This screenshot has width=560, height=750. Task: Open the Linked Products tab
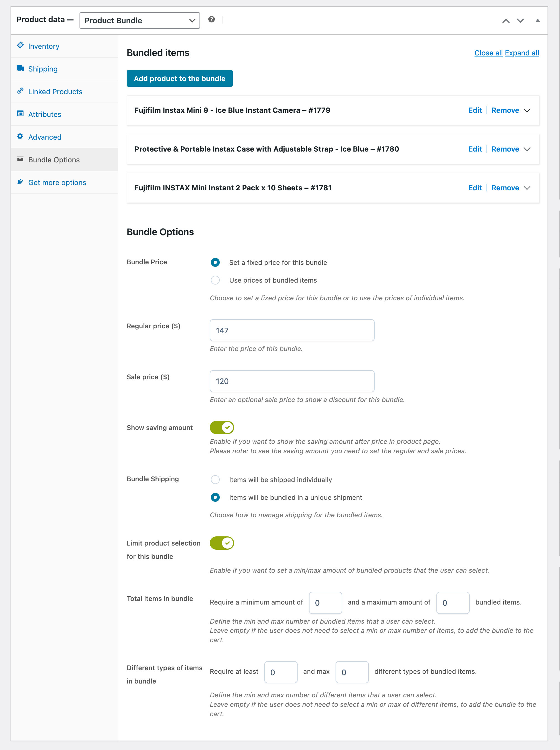(55, 91)
